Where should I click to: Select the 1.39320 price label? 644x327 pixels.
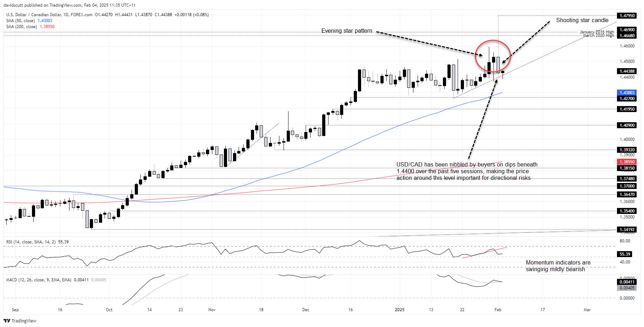pos(627,150)
